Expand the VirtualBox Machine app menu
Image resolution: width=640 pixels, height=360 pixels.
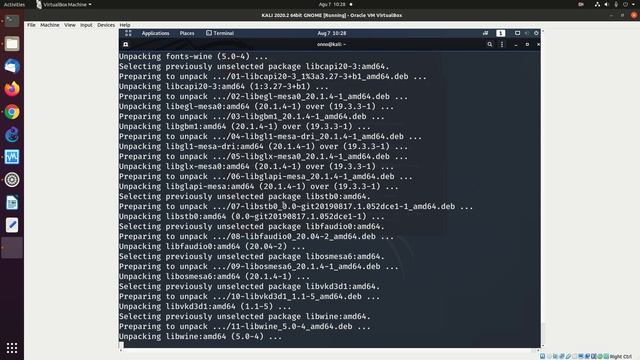click(64, 4)
